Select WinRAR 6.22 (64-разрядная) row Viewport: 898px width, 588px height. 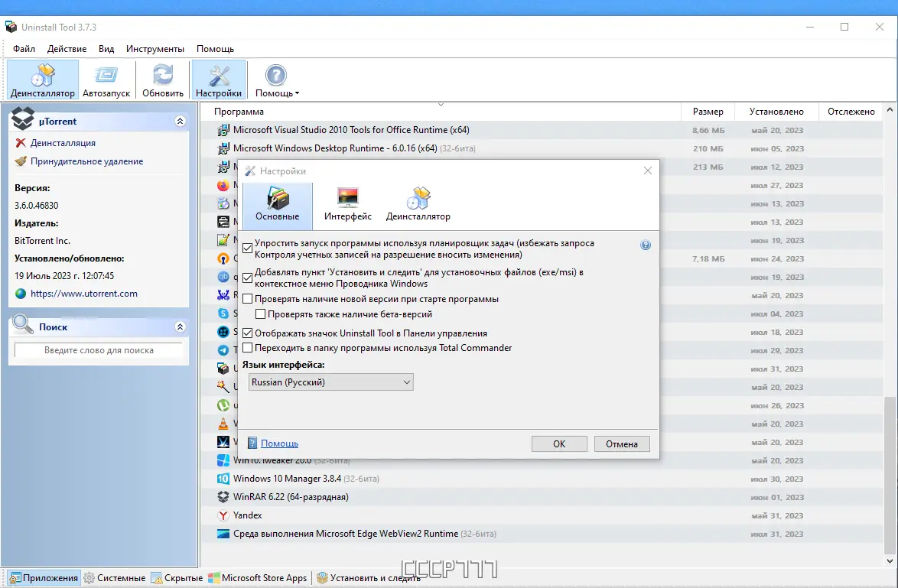[542, 497]
